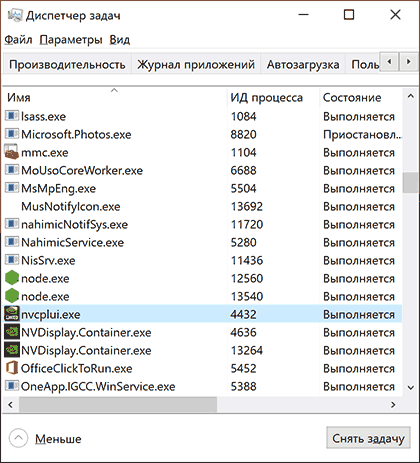Sort by the ИД процесса column header

coord(273,97)
